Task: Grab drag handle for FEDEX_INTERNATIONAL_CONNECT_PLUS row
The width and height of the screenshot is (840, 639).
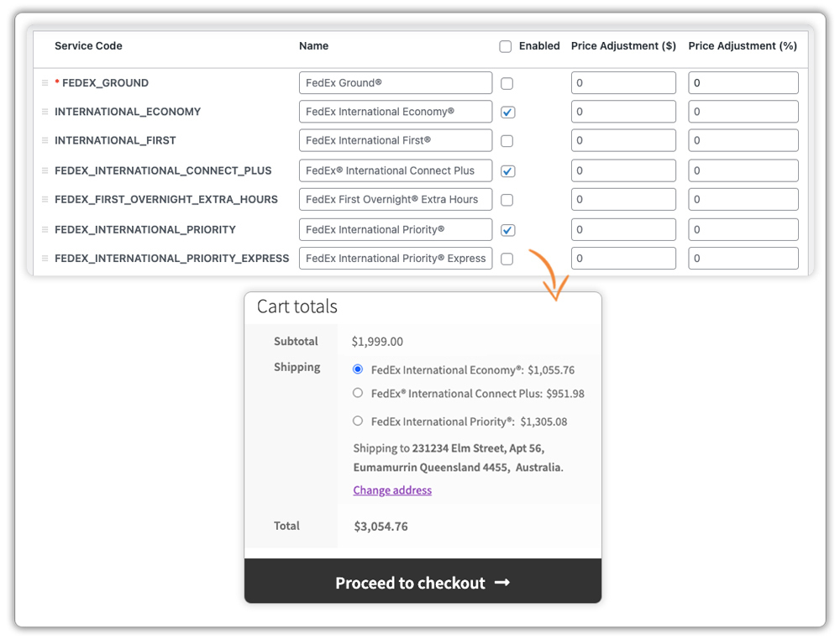Action: click(45, 170)
